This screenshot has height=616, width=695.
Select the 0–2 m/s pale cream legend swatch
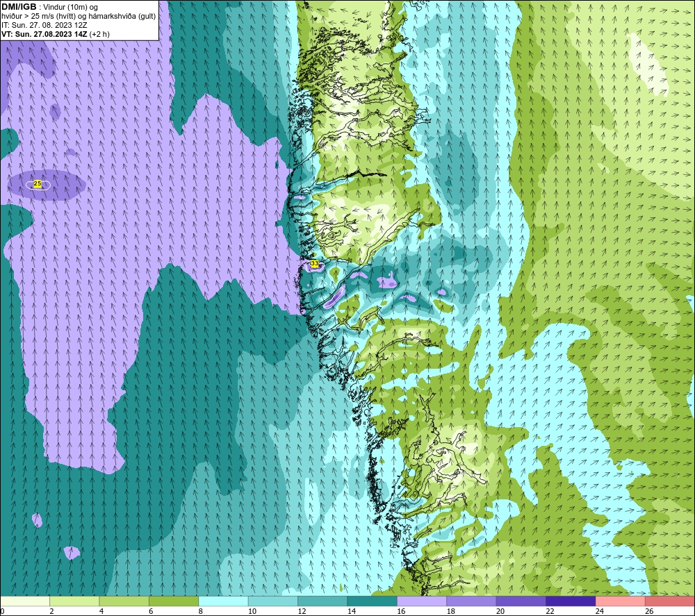(25, 601)
